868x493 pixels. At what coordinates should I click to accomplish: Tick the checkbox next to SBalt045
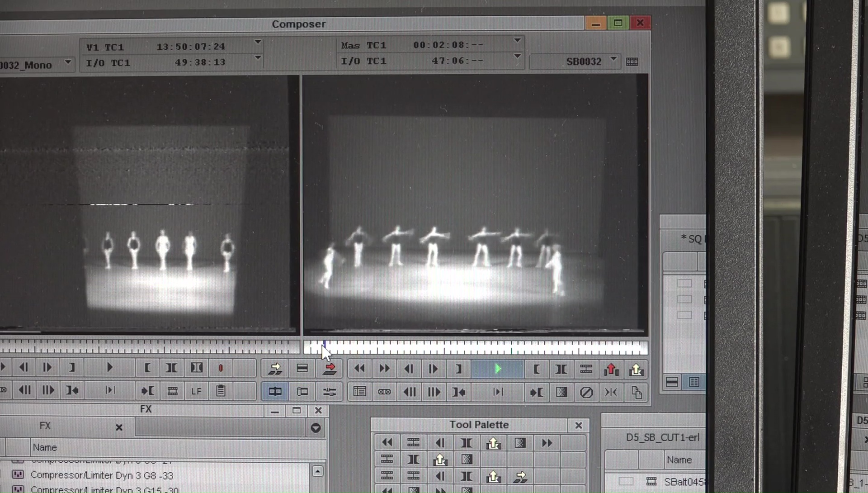coord(626,481)
